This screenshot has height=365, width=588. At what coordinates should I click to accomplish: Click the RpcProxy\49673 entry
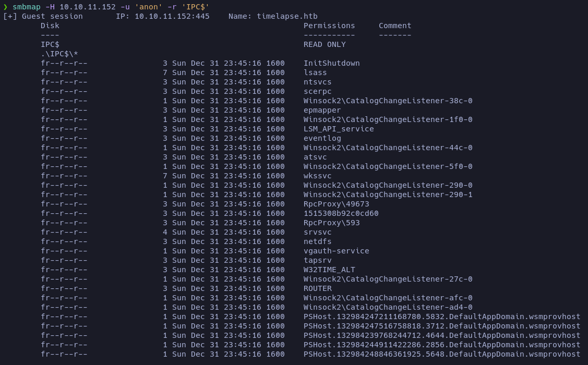pos(336,204)
